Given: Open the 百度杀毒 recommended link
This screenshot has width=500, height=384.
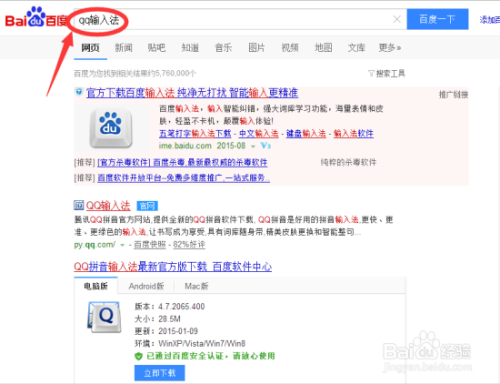Looking at the screenshot, I should [x=182, y=163].
